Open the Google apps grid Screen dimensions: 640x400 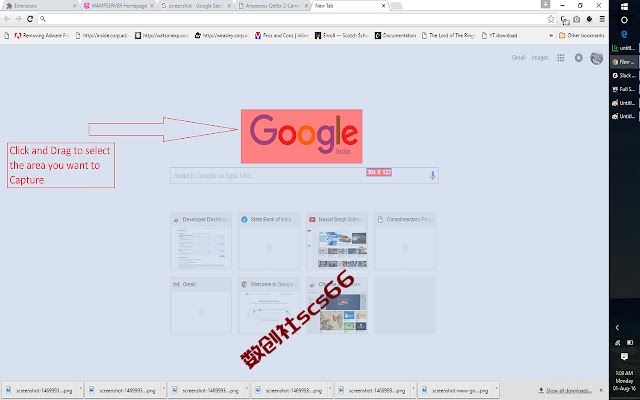coord(561,58)
